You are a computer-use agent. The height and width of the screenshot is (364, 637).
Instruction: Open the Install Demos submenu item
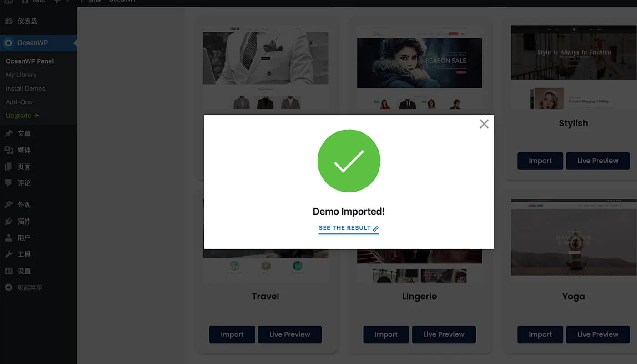coord(25,88)
